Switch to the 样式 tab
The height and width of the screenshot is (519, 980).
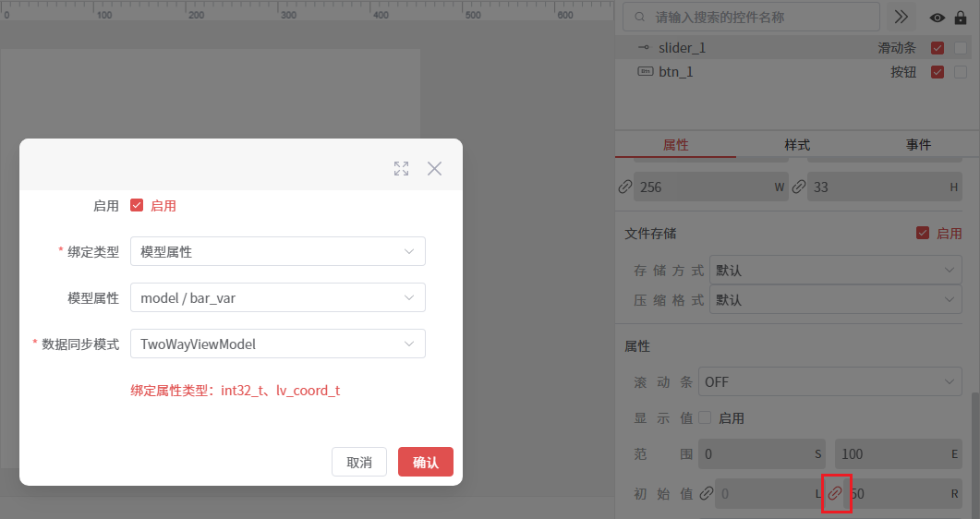pos(797,145)
